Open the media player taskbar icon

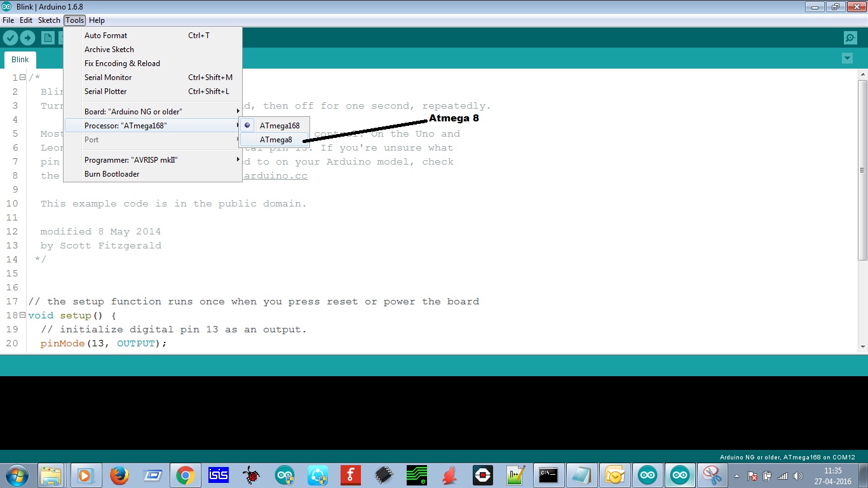coord(85,475)
